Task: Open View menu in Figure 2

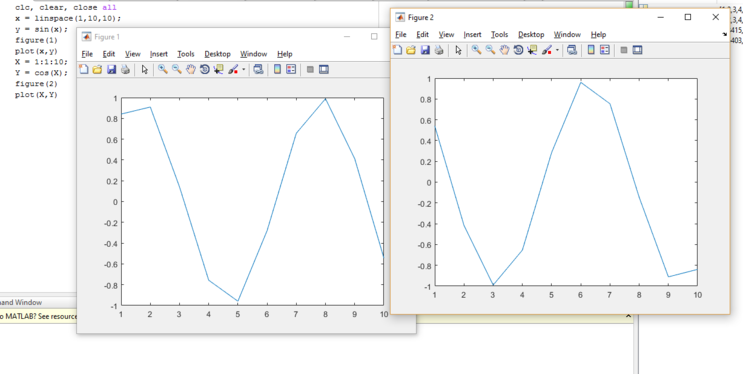Action: pos(446,35)
